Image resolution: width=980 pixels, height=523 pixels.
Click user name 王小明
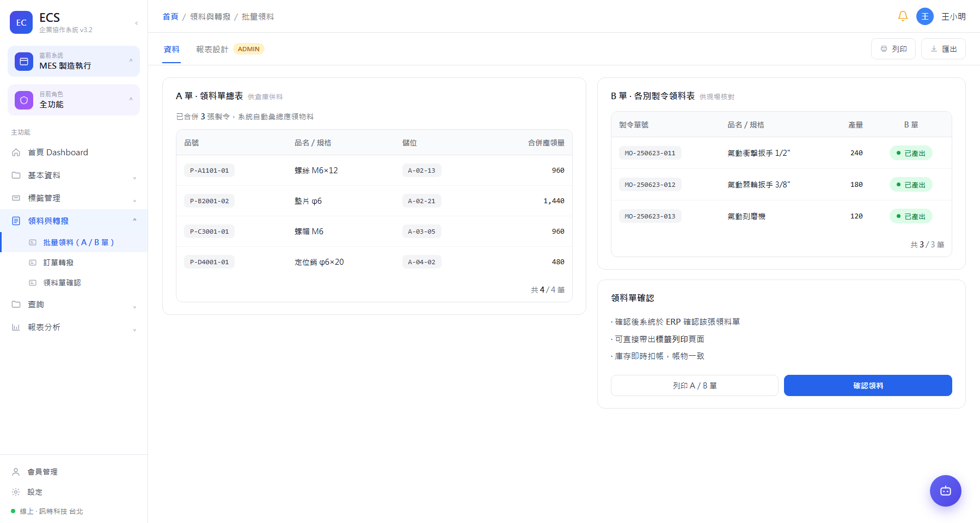954,17
